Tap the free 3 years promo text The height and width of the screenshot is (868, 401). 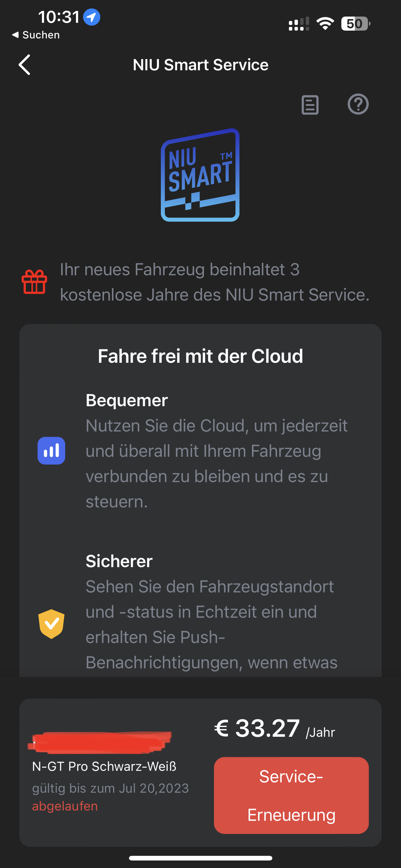point(215,282)
